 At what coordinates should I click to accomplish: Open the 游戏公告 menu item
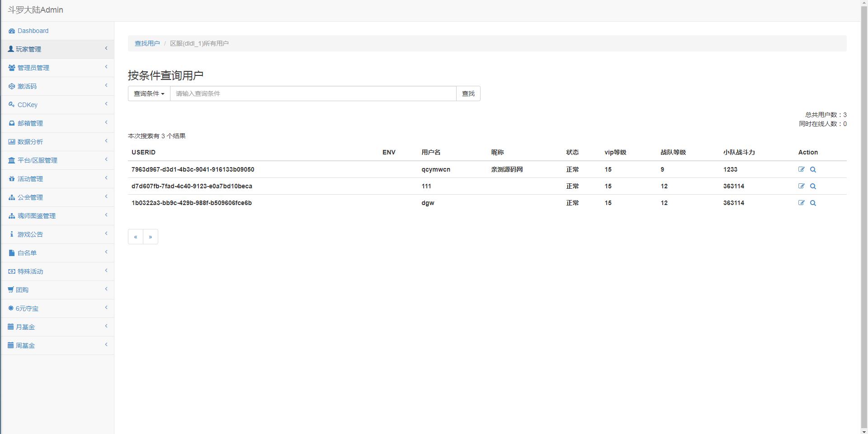pyautogui.click(x=30, y=234)
